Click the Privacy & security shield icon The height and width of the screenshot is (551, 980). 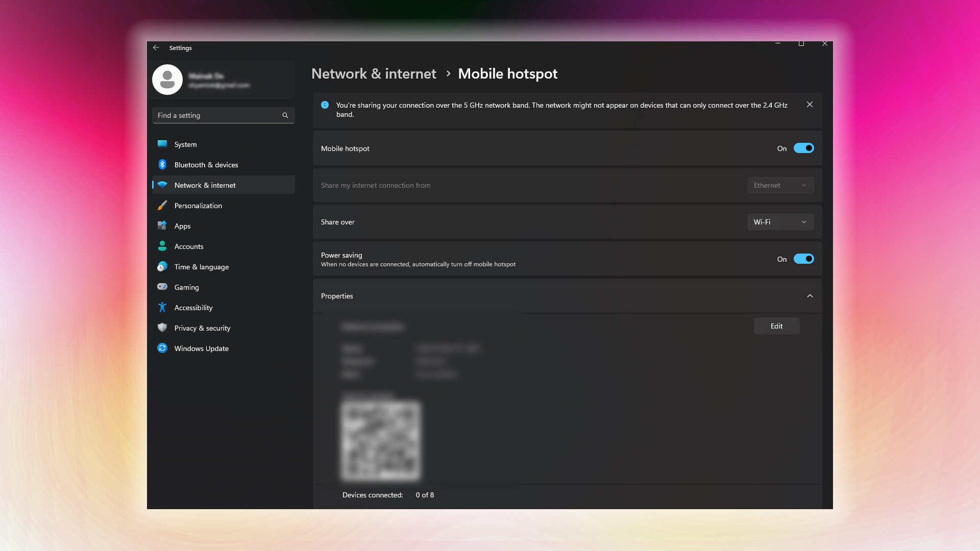click(x=162, y=328)
